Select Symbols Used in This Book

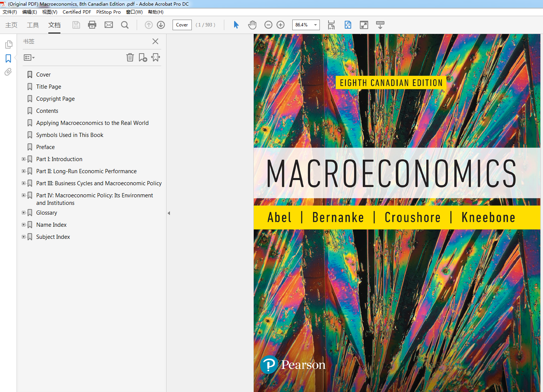[70, 135]
